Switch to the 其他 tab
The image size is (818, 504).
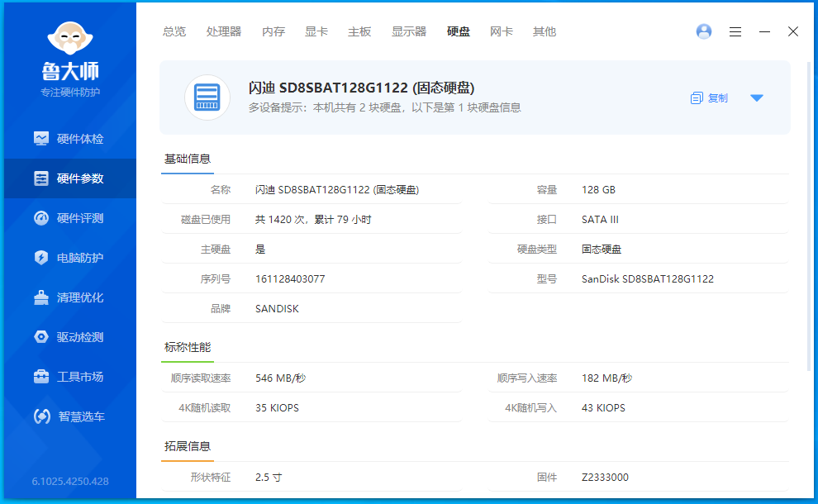tap(545, 32)
